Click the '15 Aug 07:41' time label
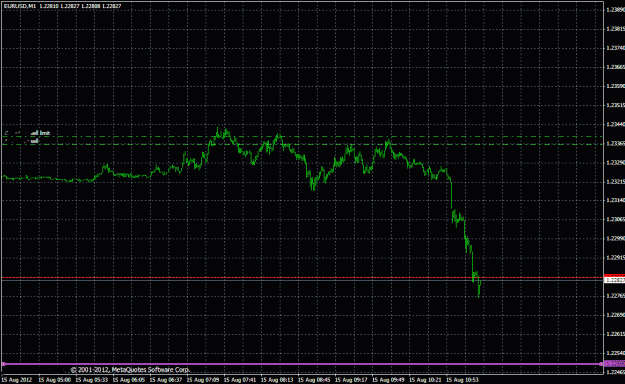The height and width of the screenshot is (384, 625). [x=240, y=380]
